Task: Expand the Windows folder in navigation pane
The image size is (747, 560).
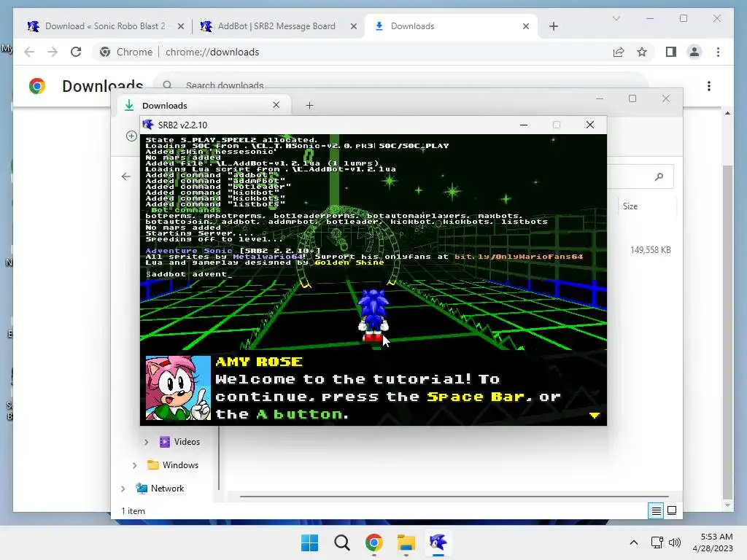Action: point(135,465)
